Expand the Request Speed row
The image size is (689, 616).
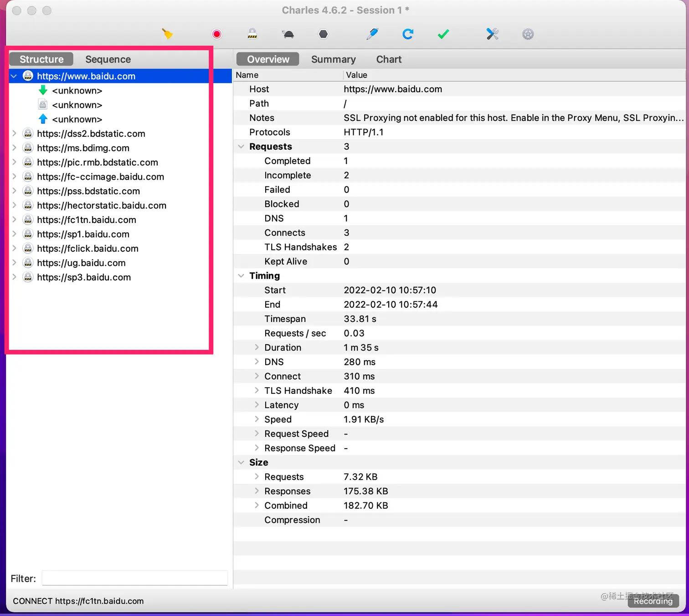coord(257,434)
